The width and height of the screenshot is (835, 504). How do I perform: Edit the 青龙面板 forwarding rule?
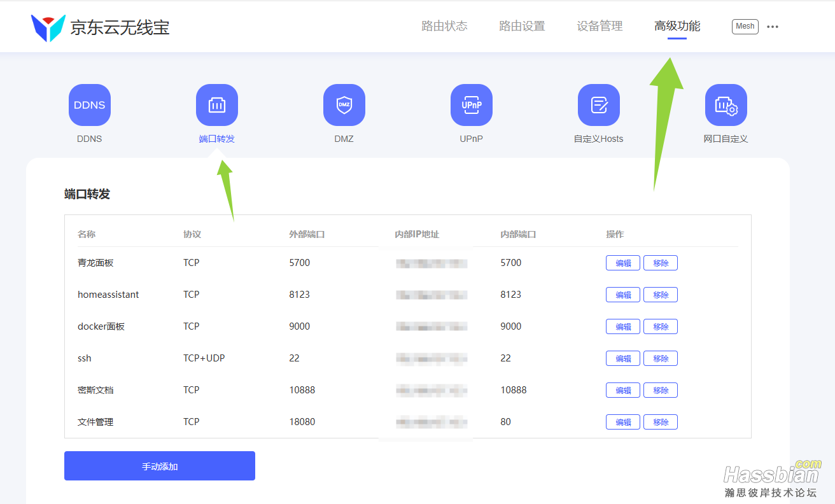coord(622,263)
